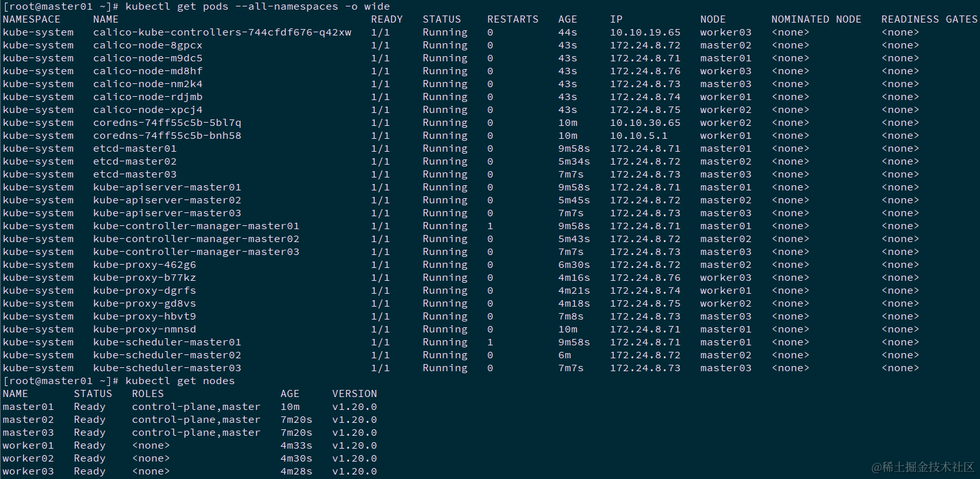Click the 5m34s age of etcd-master02
Image resolution: width=980 pixels, height=479 pixels.
coord(574,161)
